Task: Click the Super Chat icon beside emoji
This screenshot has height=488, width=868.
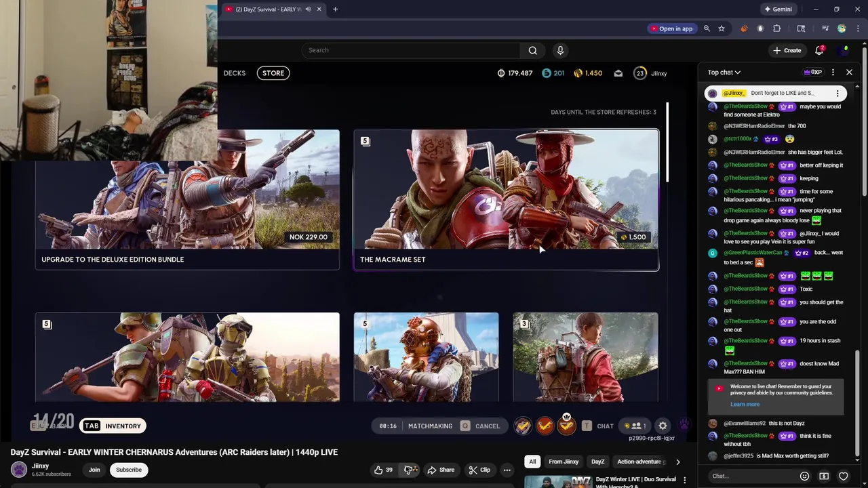Action: (x=824, y=476)
